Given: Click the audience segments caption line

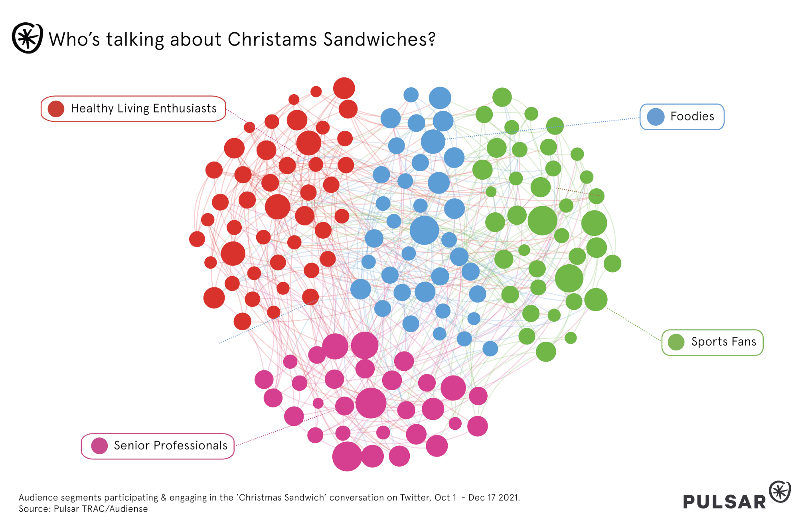Looking at the screenshot, I should pos(269,498).
